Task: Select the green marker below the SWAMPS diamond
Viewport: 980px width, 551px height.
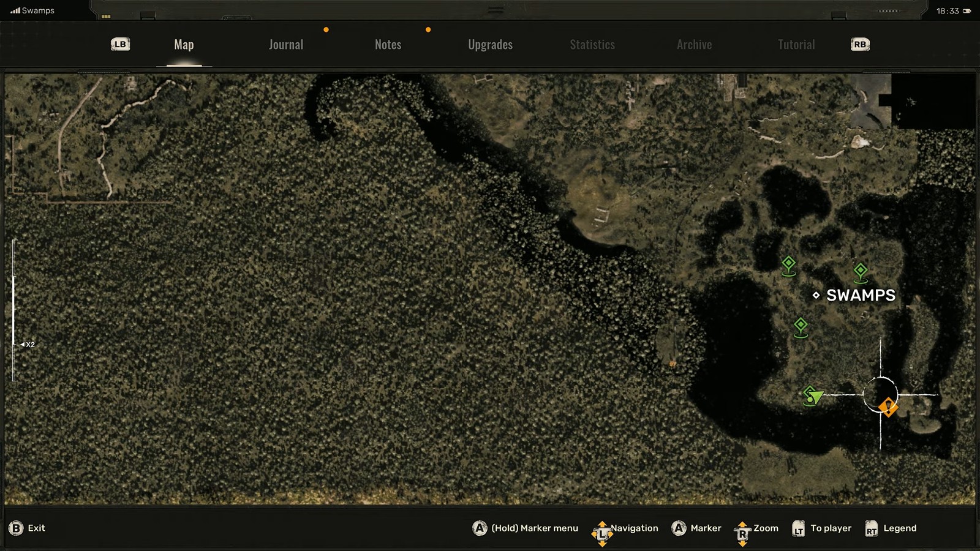Action: (801, 327)
